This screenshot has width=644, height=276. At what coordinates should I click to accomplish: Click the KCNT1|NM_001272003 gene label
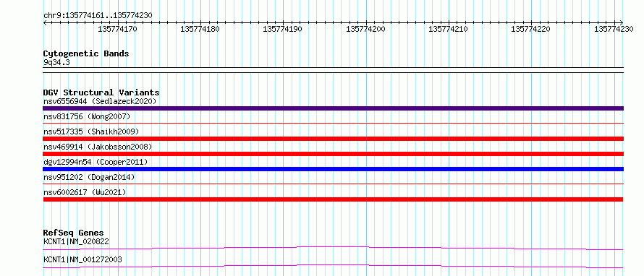82,259
